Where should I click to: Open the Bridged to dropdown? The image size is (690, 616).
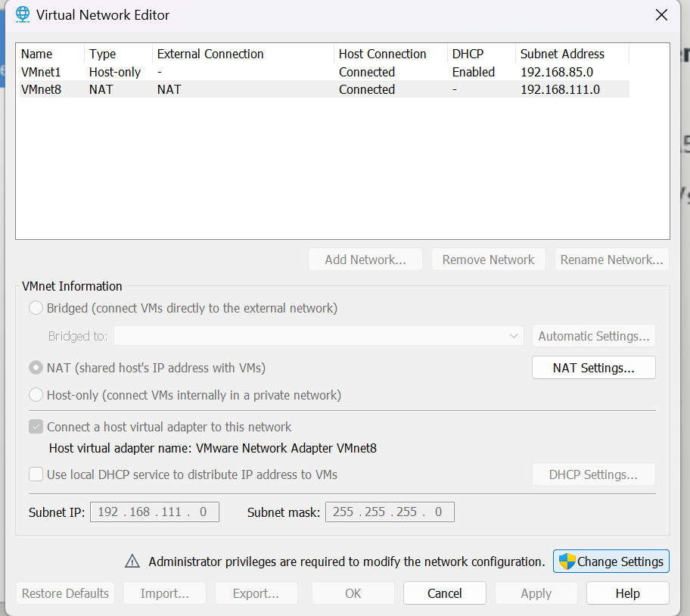click(x=319, y=336)
